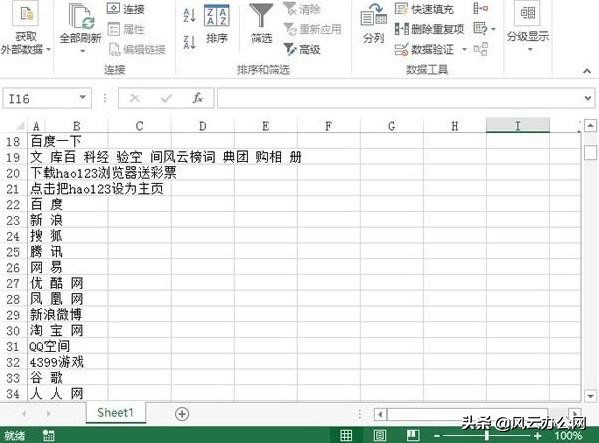The image size is (599, 443).
Task: Click the 100% zoom level
Action: (x=568, y=436)
